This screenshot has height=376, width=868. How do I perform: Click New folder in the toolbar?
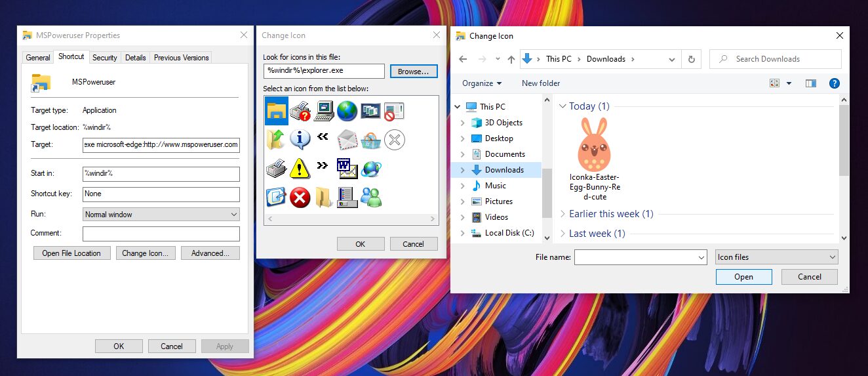tap(541, 83)
